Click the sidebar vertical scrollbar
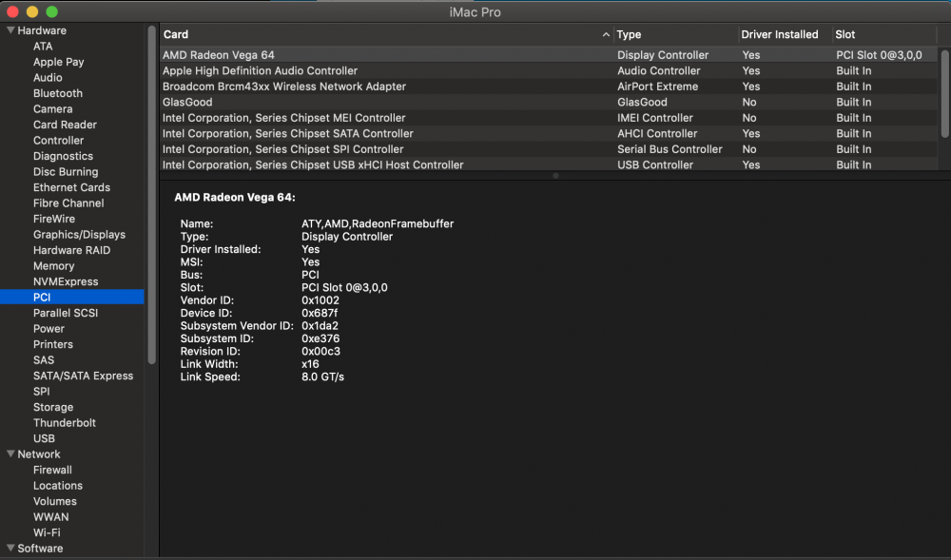The image size is (951, 560). point(151,194)
